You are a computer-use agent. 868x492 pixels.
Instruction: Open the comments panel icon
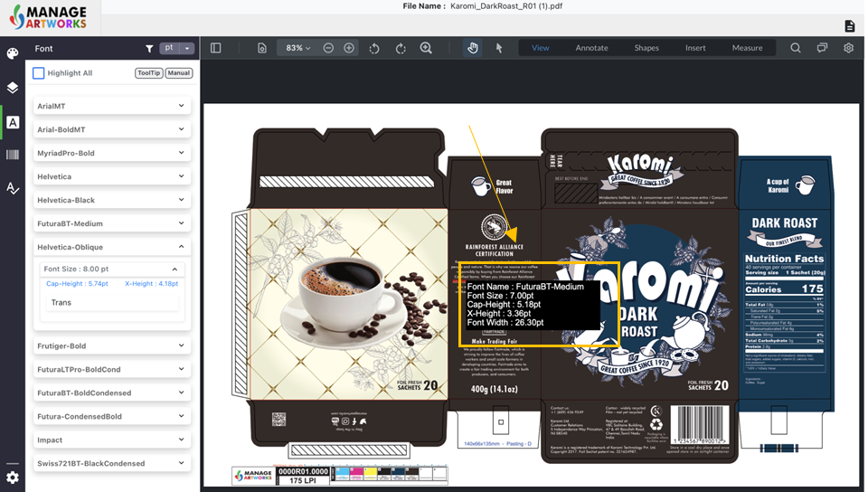click(x=822, y=48)
